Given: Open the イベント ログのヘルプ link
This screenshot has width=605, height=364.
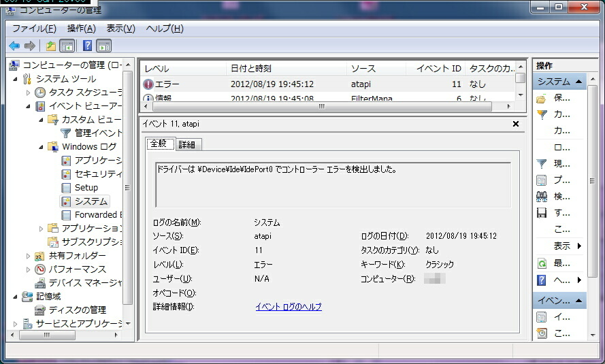Looking at the screenshot, I should pos(288,307).
